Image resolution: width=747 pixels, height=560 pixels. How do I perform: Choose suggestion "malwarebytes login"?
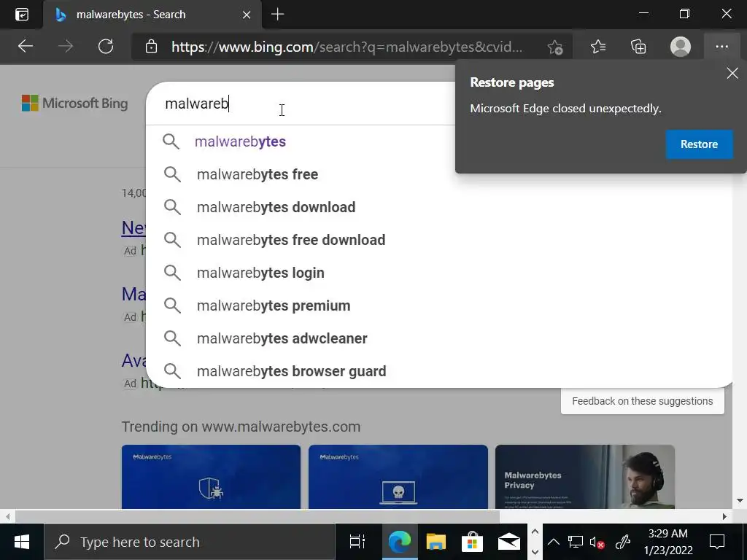point(438,273)
